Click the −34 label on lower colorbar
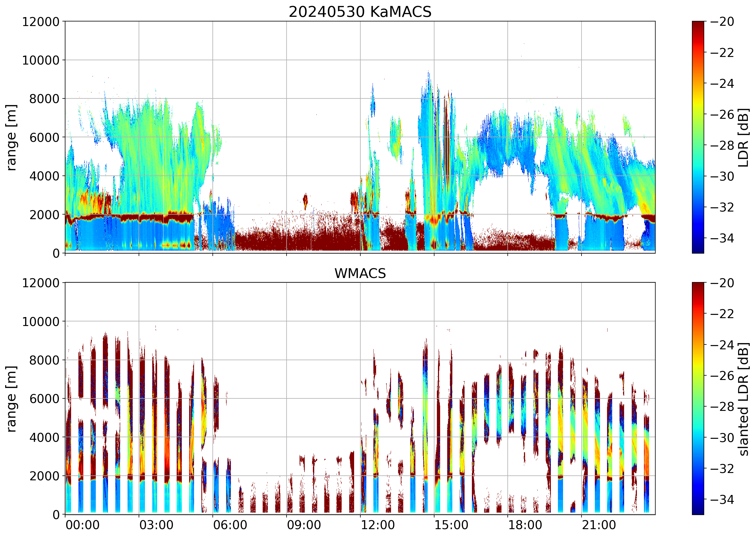756x537 pixels. (x=722, y=499)
